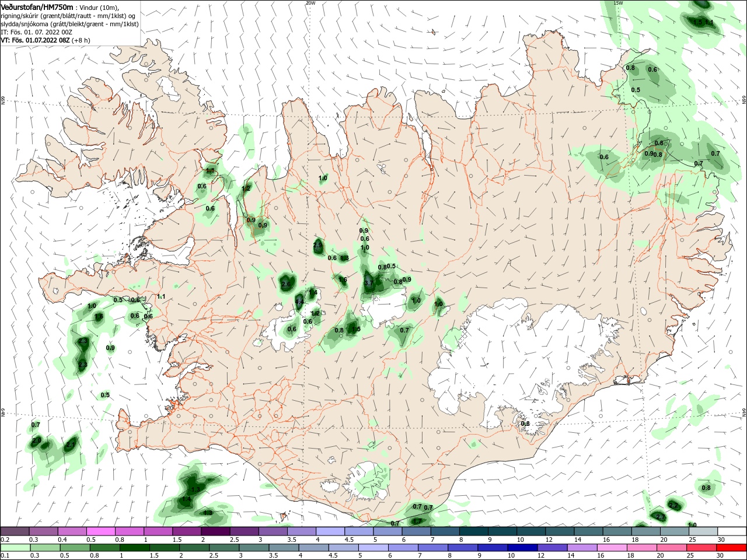The width and height of the screenshot is (747, 560).
Task: Click the 4.4 precipitation value on the map
Action: pyautogui.click(x=299, y=303)
